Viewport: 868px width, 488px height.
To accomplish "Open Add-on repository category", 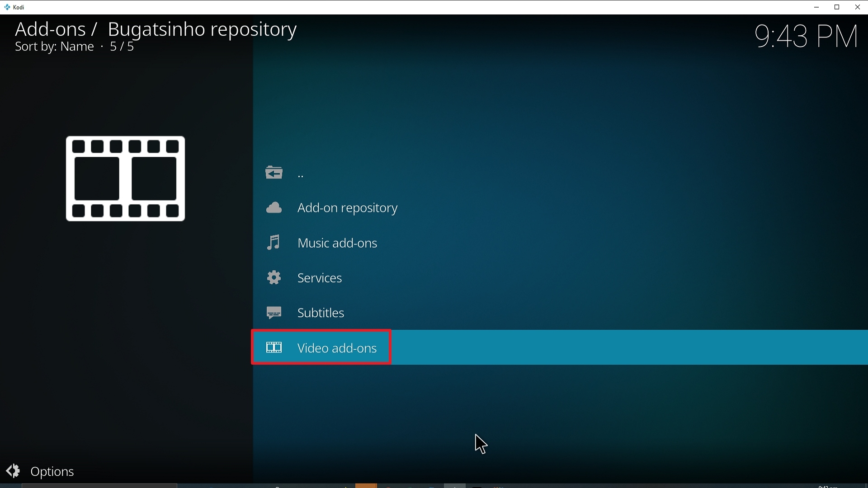I will coord(561,208).
